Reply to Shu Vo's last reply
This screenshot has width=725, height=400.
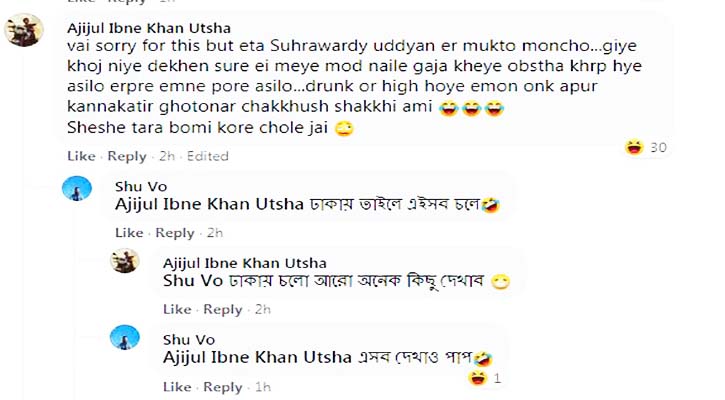pos(222,387)
